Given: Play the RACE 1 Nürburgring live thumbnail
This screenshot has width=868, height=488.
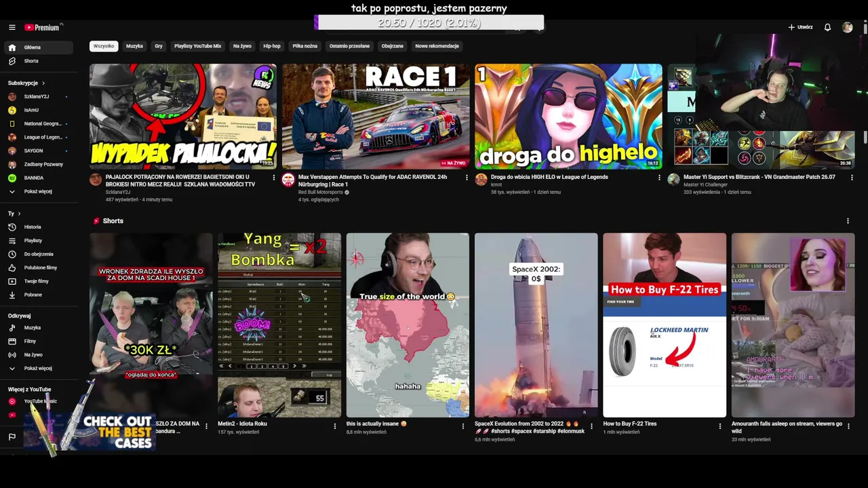Looking at the screenshot, I should pyautogui.click(x=376, y=116).
